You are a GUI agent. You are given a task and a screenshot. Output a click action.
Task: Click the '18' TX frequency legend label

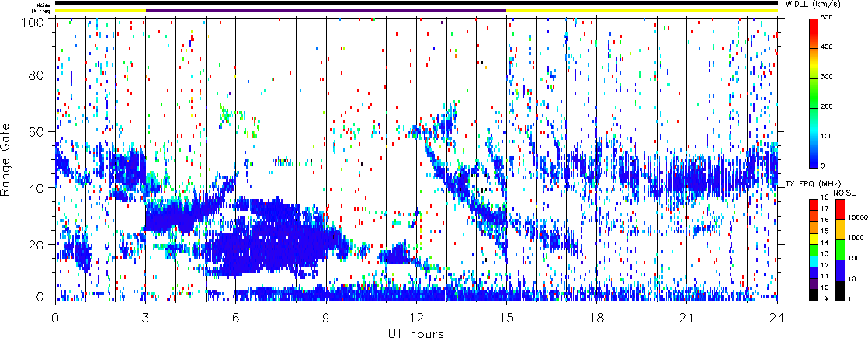coord(824,197)
